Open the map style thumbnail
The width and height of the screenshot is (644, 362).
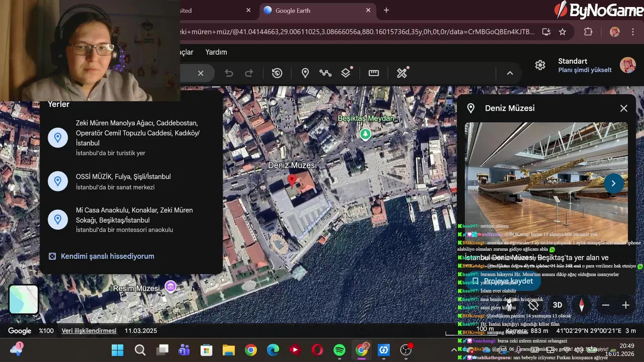point(24,300)
